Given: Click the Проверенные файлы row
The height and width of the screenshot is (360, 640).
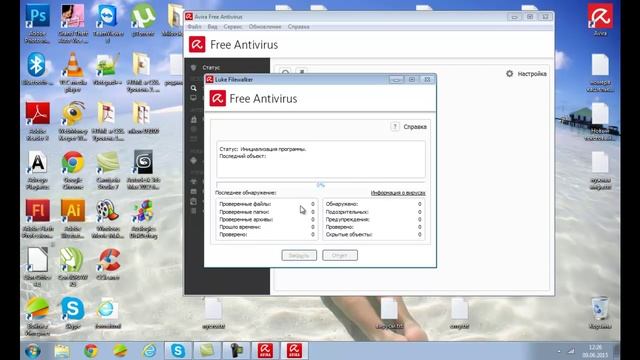Looking at the screenshot, I should pyautogui.click(x=267, y=204).
